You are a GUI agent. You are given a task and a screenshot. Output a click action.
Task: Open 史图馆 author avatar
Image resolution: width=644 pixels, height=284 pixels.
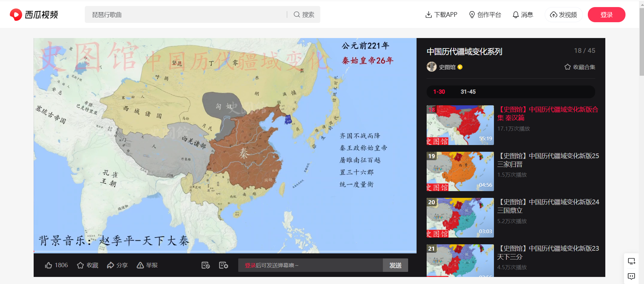click(431, 67)
